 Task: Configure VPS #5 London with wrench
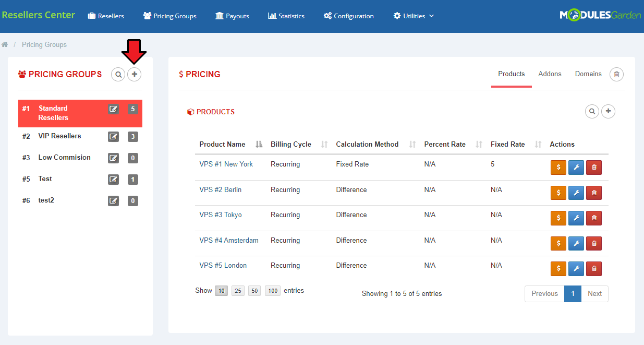pyautogui.click(x=576, y=269)
